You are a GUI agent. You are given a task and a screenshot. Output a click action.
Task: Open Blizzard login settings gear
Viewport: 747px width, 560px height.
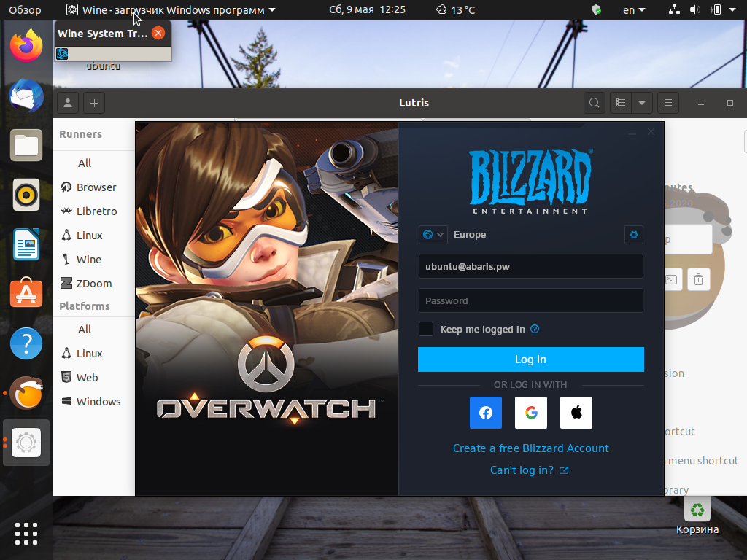[x=634, y=234]
